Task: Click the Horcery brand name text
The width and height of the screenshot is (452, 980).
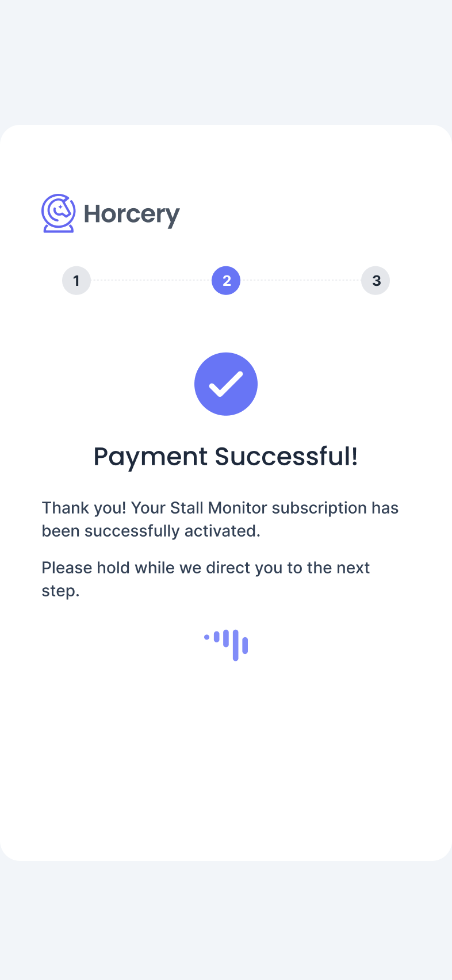Action: [x=132, y=214]
